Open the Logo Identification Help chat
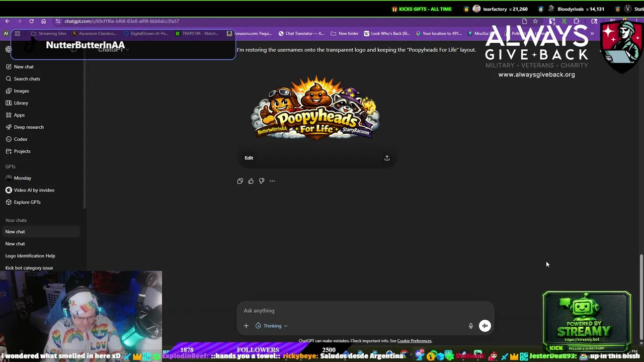This screenshot has width=644, height=362. pyautogui.click(x=30, y=256)
